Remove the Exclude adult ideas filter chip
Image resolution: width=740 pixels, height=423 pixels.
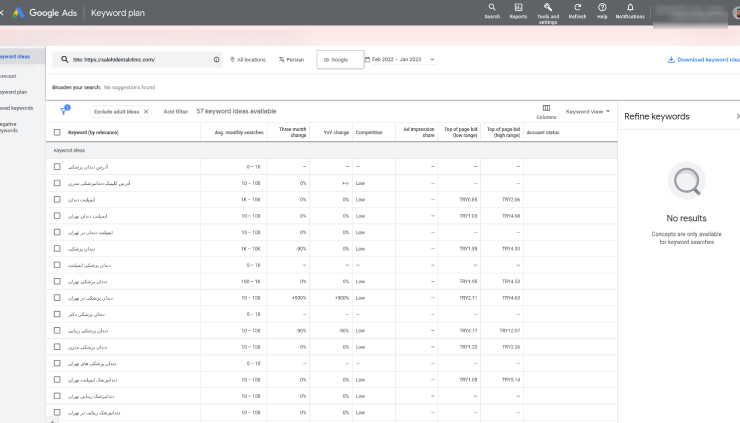(146, 111)
